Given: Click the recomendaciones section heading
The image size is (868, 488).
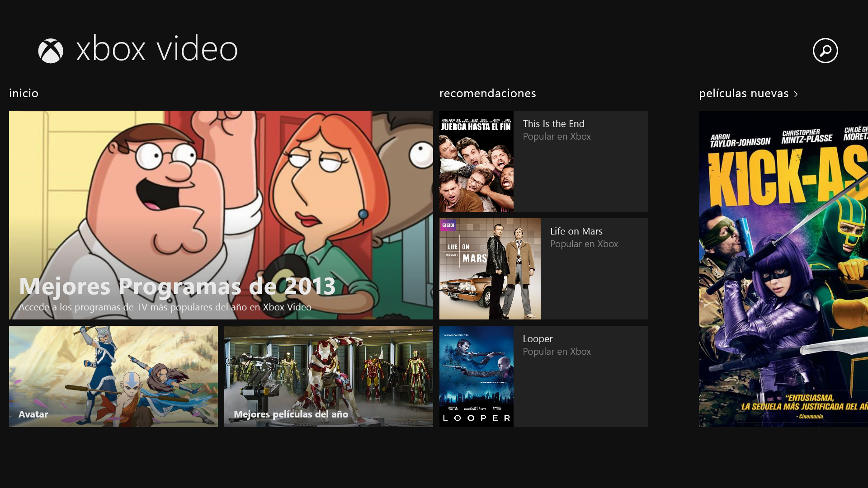Looking at the screenshot, I should (x=487, y=93).
